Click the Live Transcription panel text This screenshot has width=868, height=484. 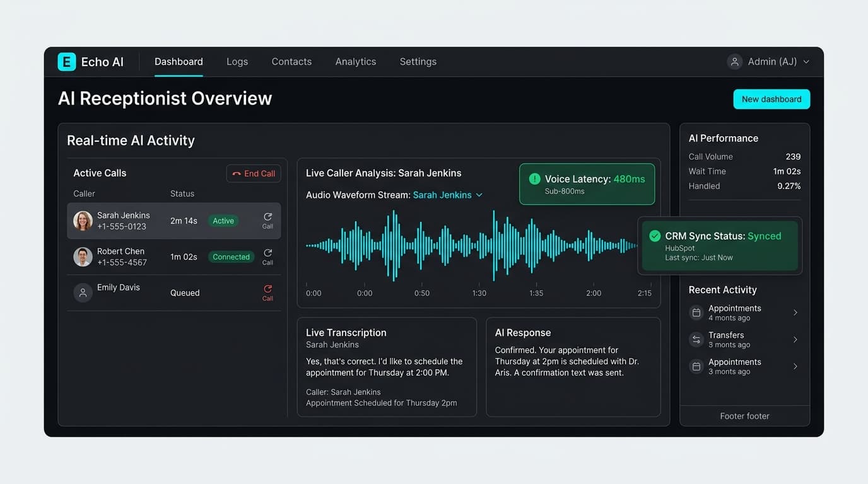coord(384,367)
